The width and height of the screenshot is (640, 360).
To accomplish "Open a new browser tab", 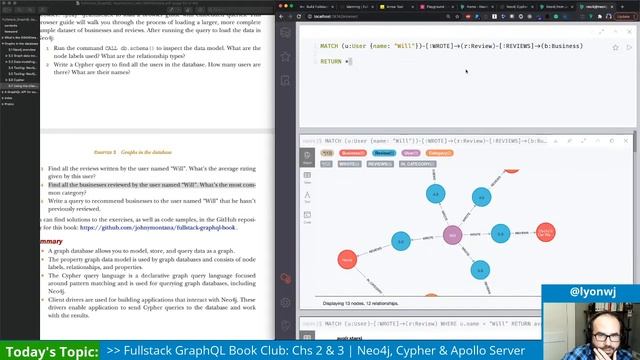I will point(622,7).
